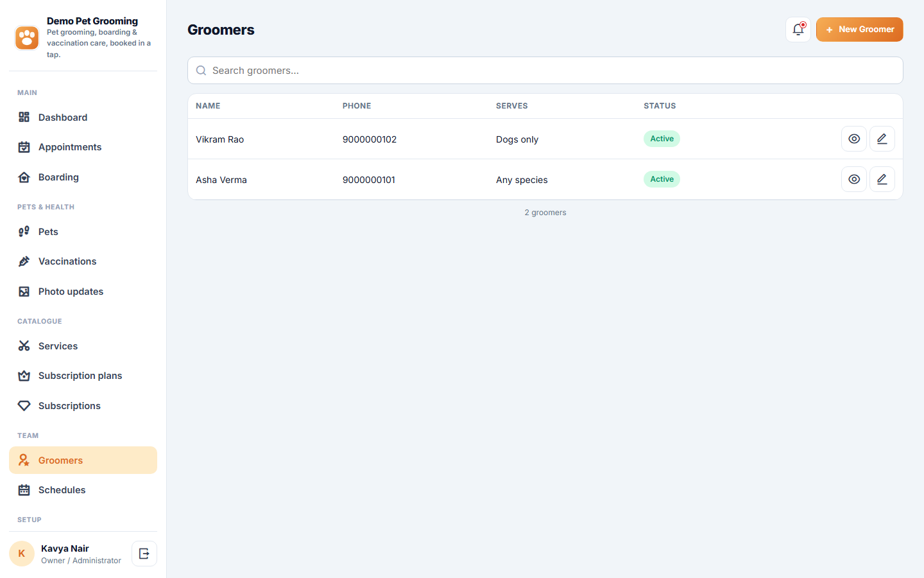Click the Asha Verma name cell
Screen dimensions: 924x578
click(x=221, y=180)
